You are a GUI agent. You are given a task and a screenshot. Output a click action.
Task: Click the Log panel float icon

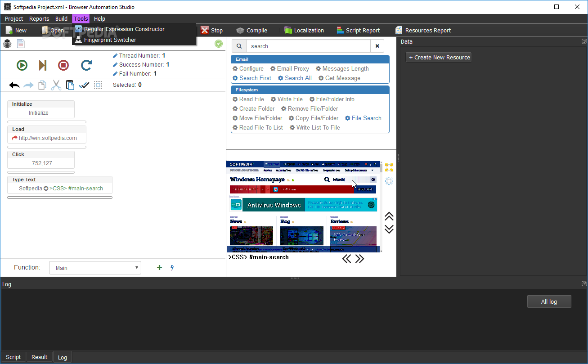pyautogui.click(x=584, y=284)
